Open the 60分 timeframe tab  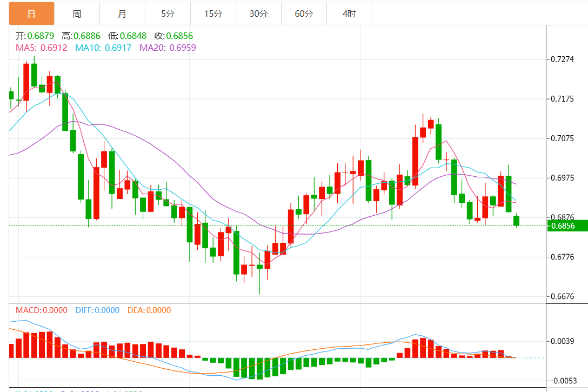pyautogui.click(x=304, y=14)
